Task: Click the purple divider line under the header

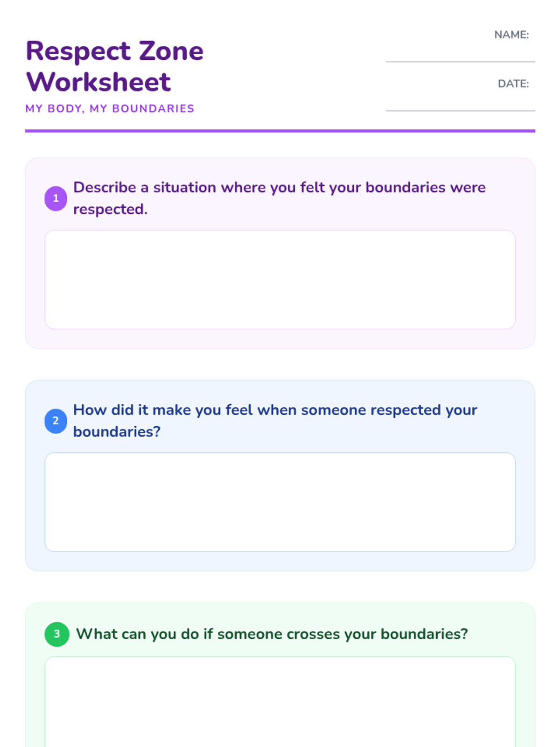Action: pyautogui.click(x=280, y=131)
